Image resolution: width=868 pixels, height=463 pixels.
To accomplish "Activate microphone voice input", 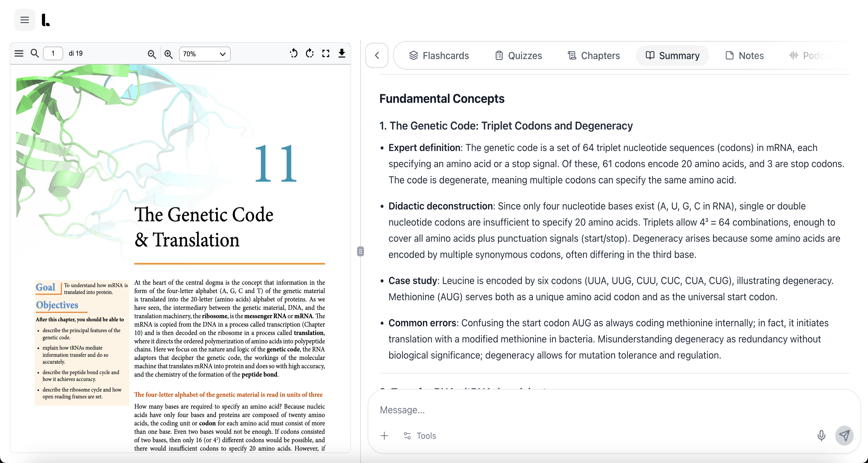I will pyautogui.click(x=821, y=435).
